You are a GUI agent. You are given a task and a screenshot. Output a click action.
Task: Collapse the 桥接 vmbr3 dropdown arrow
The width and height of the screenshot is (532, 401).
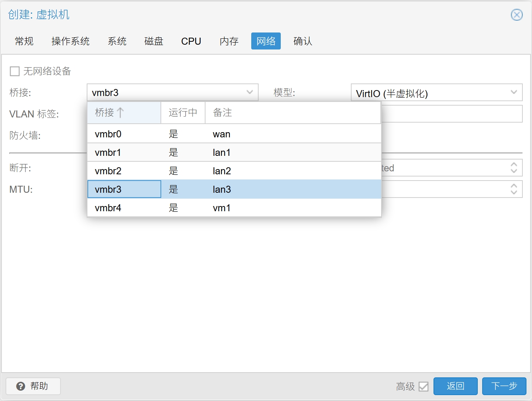[250, 92]
